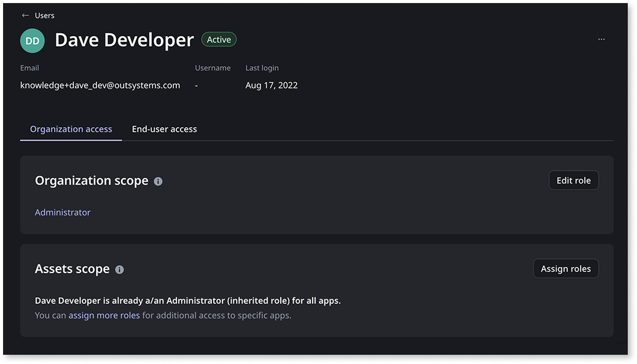Click the Last login date Aug 17, 2022

(272, 85)
